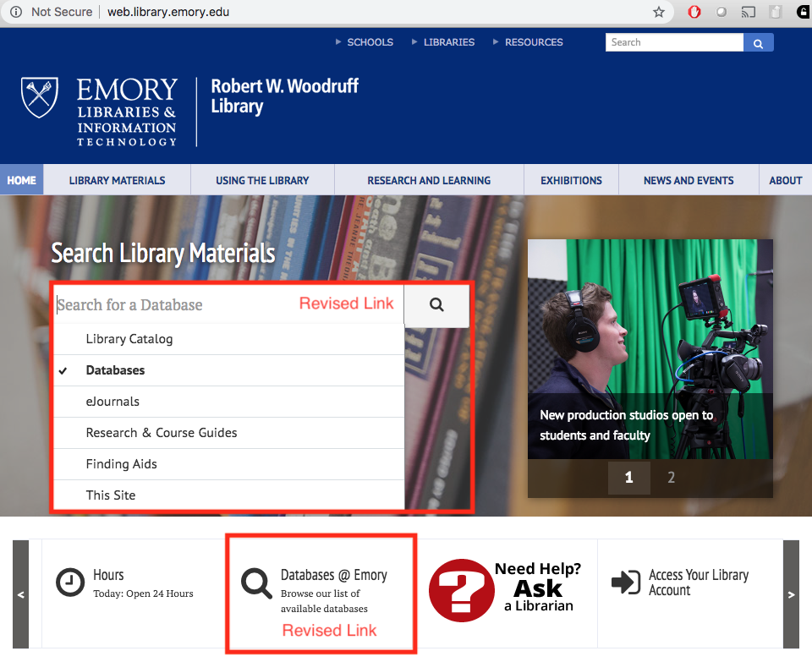Click the Hours clock icon
This screenshot has height=662, width=812.
coord(70,583)
